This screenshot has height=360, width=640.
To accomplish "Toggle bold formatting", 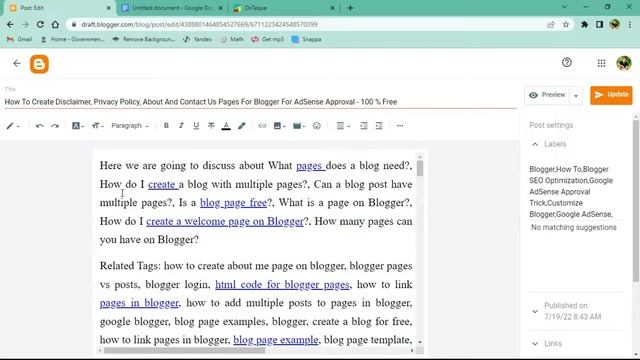I will (x=166, y=126).
